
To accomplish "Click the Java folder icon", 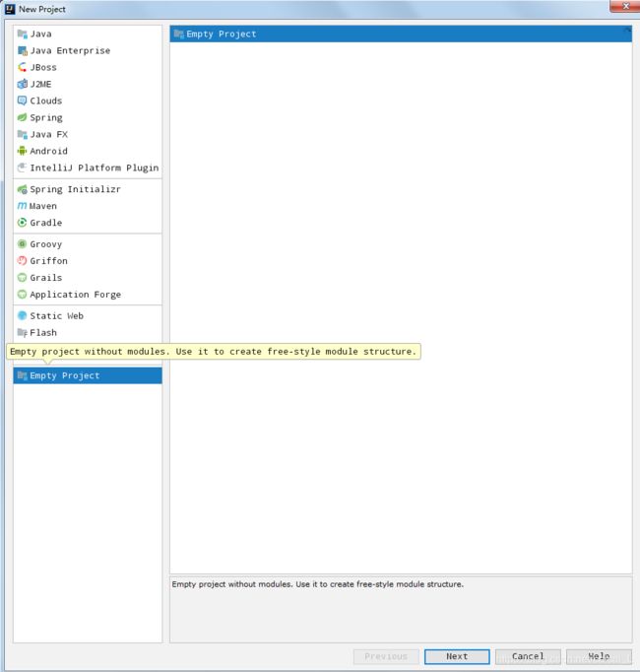I will [23, 34].
